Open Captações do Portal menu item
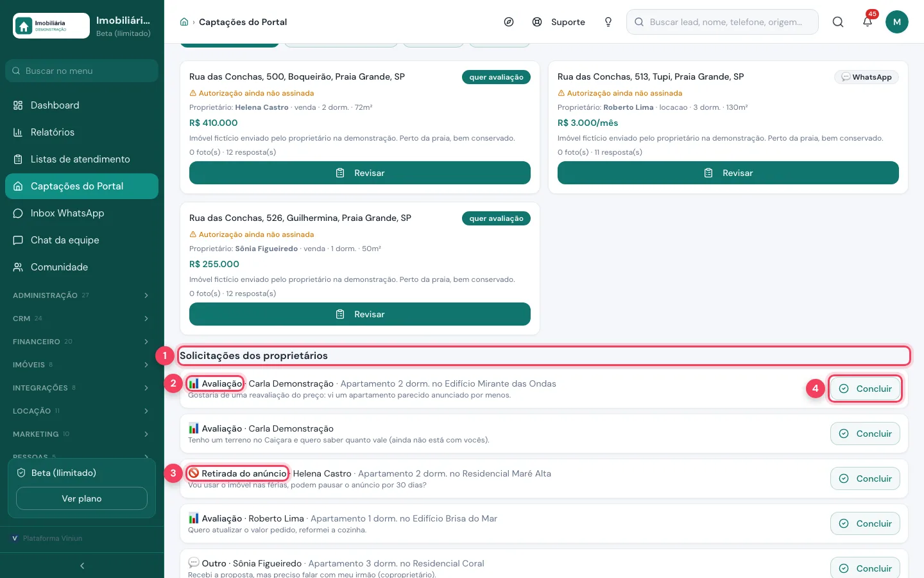The height and width of the screenshot is (578, 924). (81, 186)
